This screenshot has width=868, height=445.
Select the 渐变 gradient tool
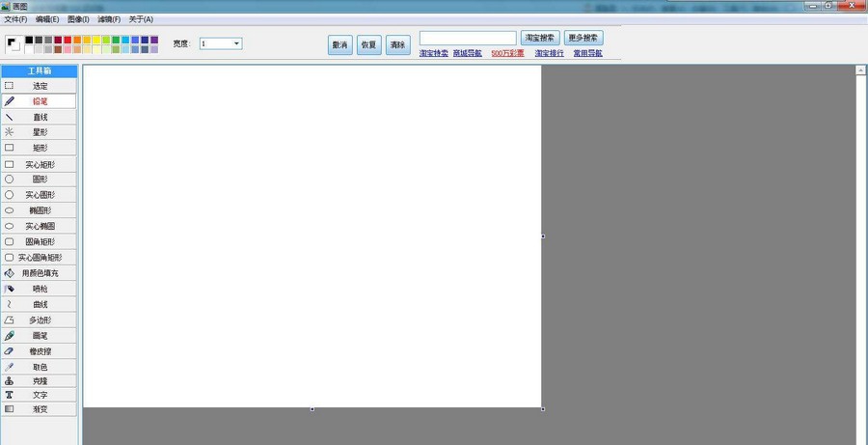39,409
